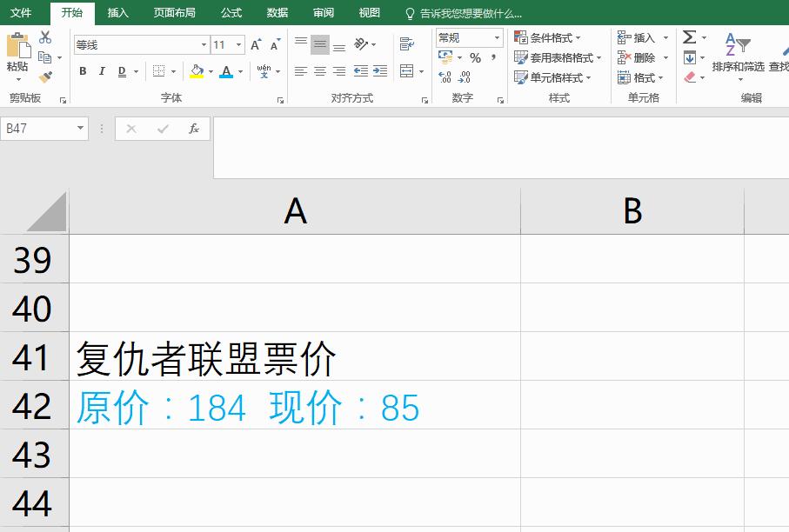
Task: Switch to the 插入 ribbon tab
Action: tap(117, 12)
